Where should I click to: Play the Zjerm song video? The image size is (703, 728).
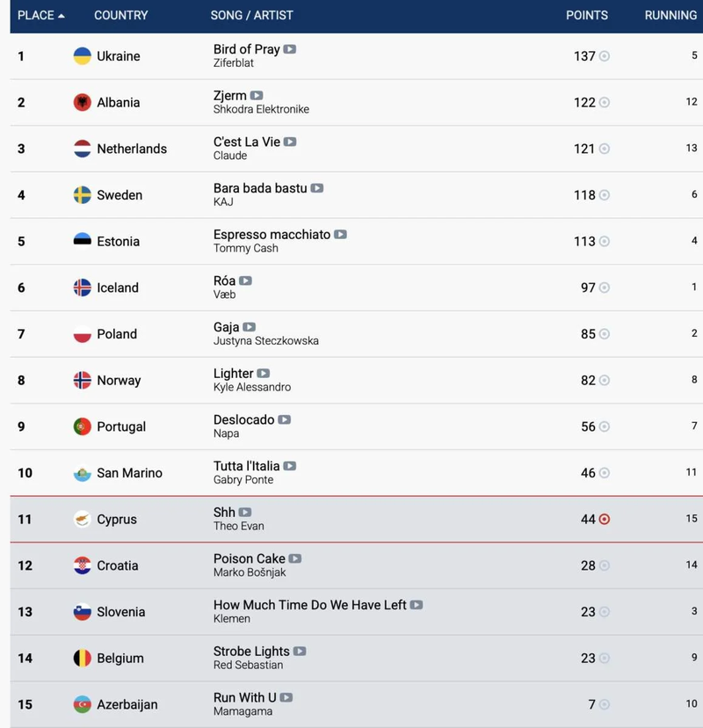pyautogui.click(x=256, y=96)
